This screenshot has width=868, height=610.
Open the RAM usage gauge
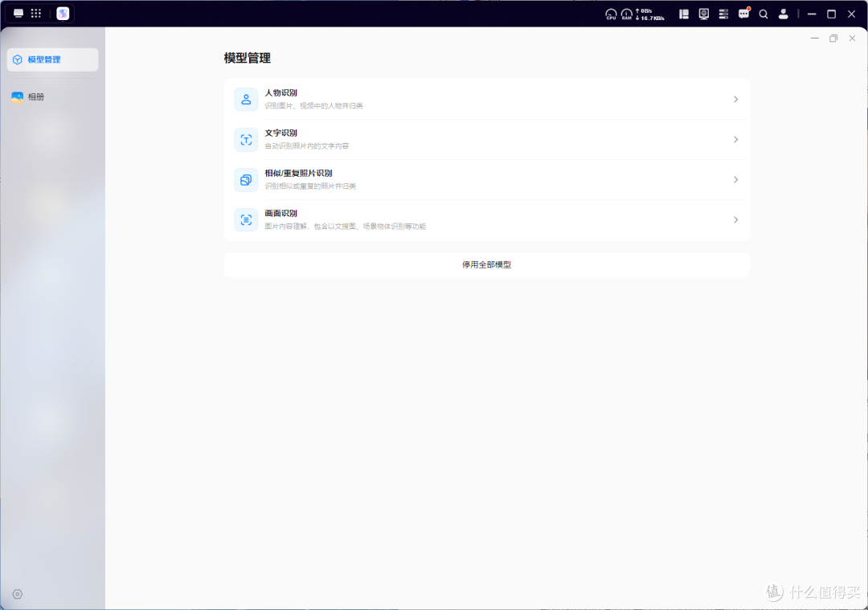point(627,14)
